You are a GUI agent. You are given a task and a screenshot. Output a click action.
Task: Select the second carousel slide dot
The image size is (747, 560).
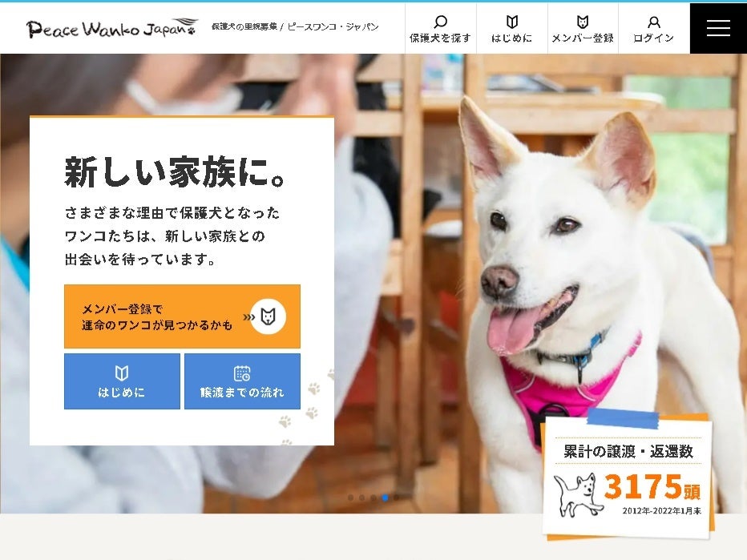pyautogui.click(x=362, y=498)
